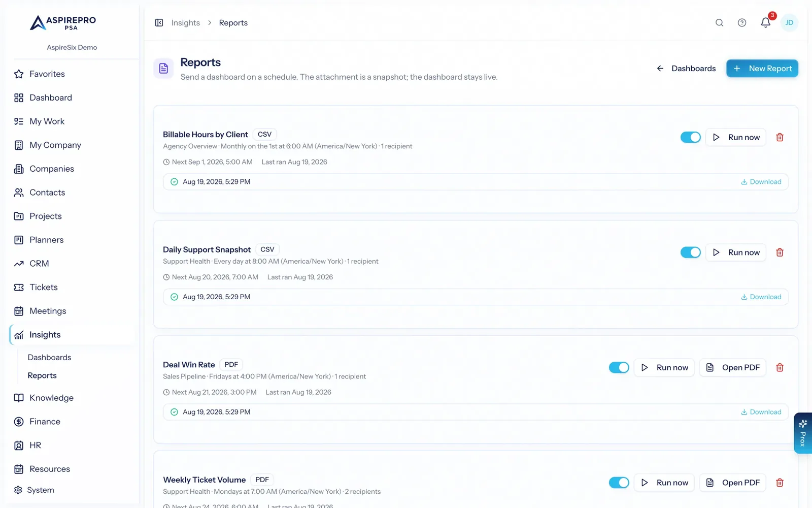Run Daily Support Snapshot now

click(736, 252)
